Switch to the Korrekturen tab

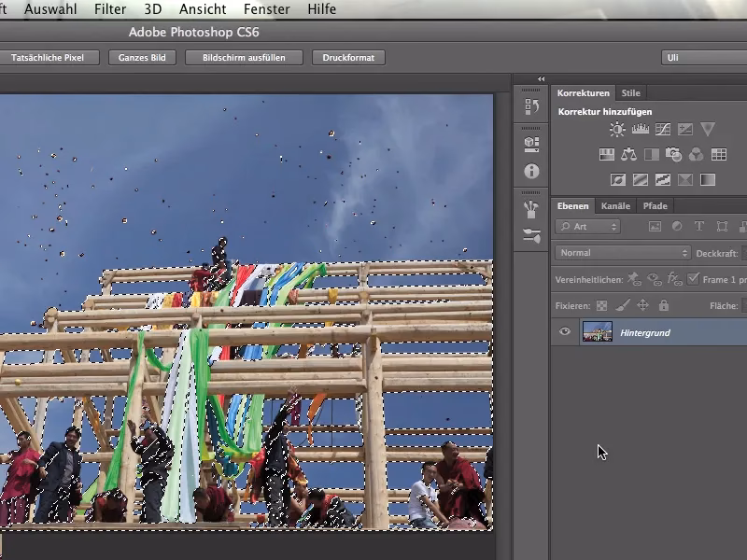tap(583, 92)
